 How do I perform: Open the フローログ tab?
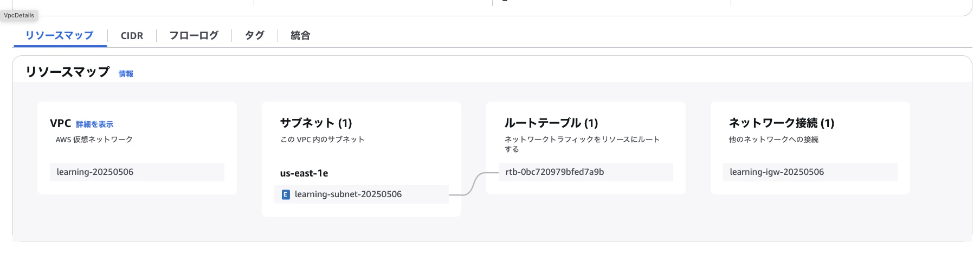click(194, 35)
